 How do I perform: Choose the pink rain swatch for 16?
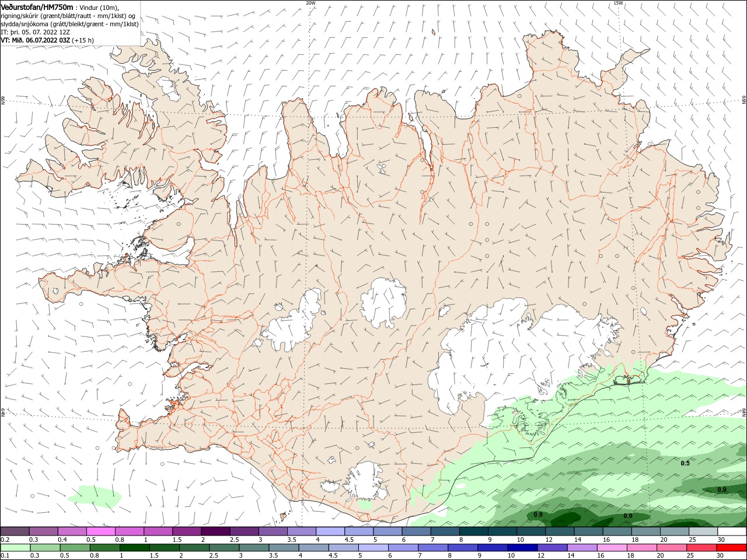click(x=612, y=548)
